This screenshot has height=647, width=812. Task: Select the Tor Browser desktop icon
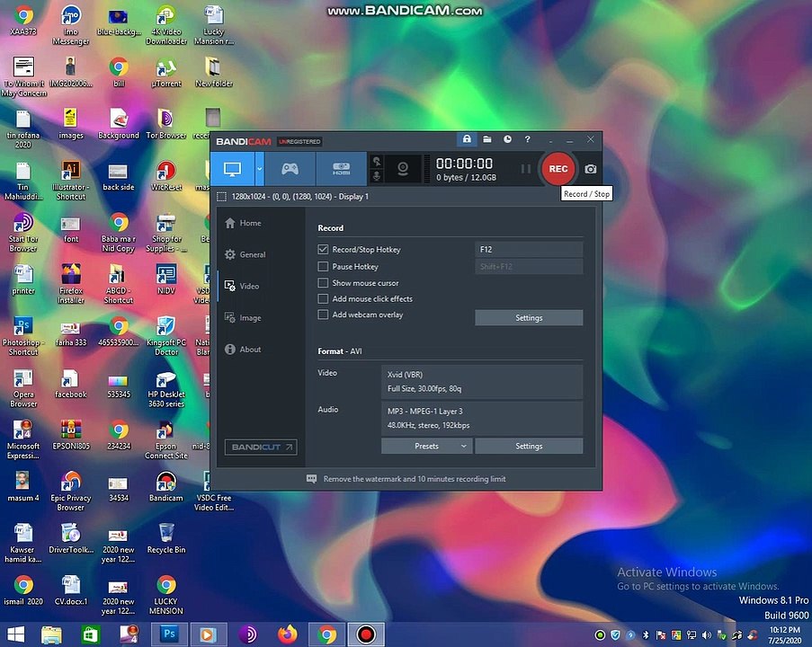[x=165, y=124]
